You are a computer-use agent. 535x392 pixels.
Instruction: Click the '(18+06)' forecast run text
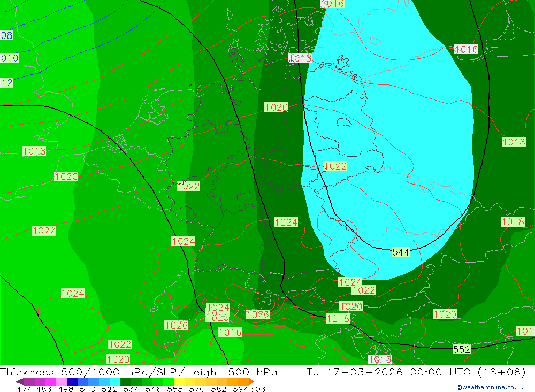point(502,372)
